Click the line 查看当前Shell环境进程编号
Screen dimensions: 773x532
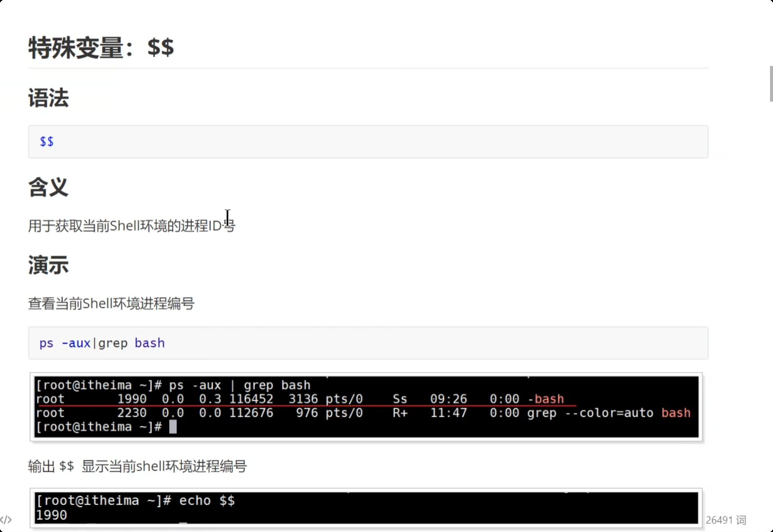[111, 304]
